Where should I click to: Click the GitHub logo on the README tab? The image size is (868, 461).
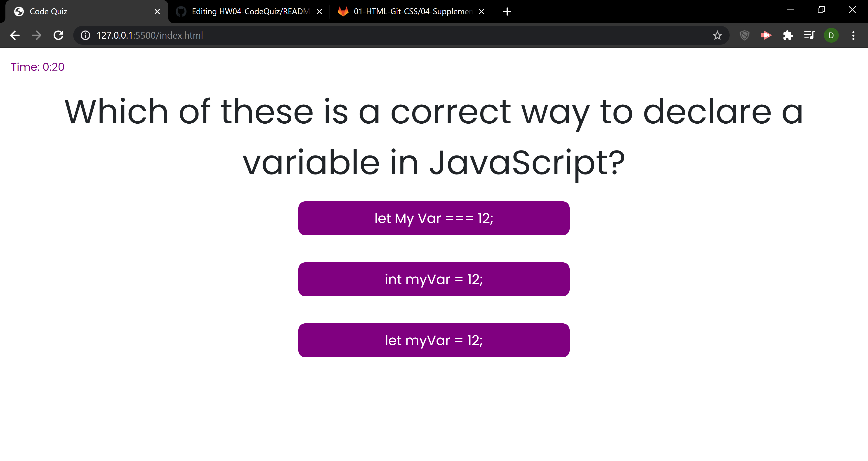(181, 11)
